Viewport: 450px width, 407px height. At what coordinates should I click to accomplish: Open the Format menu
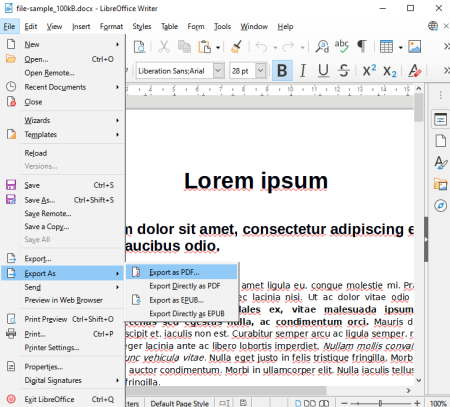click(111, 26)
